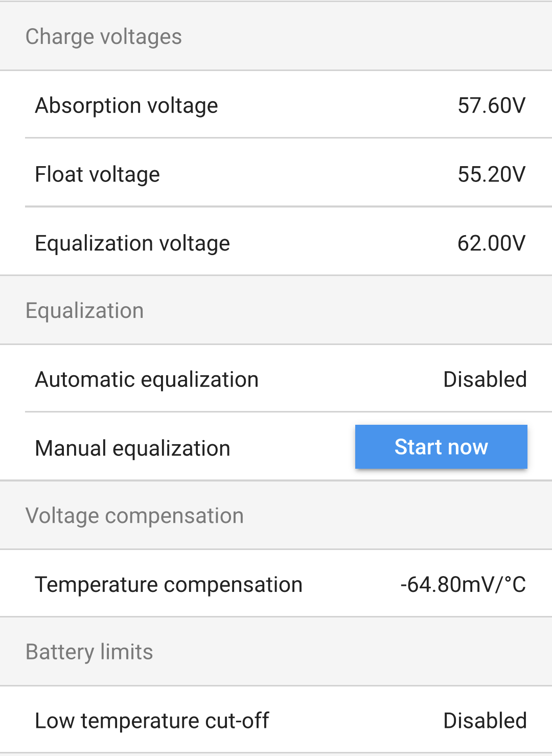
Task: Edit the 57.60V absorption value
Action: pyautogui.click(x=491, y=106)
